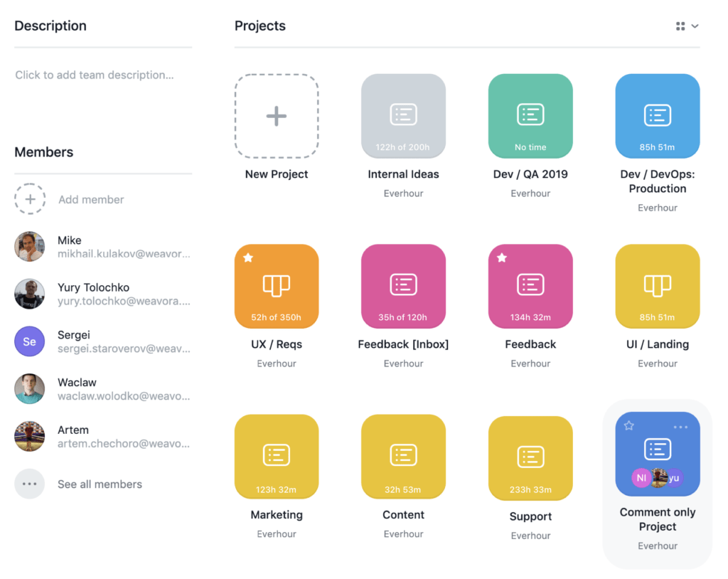Click the Marketing project list icon

tap(276, 456)
